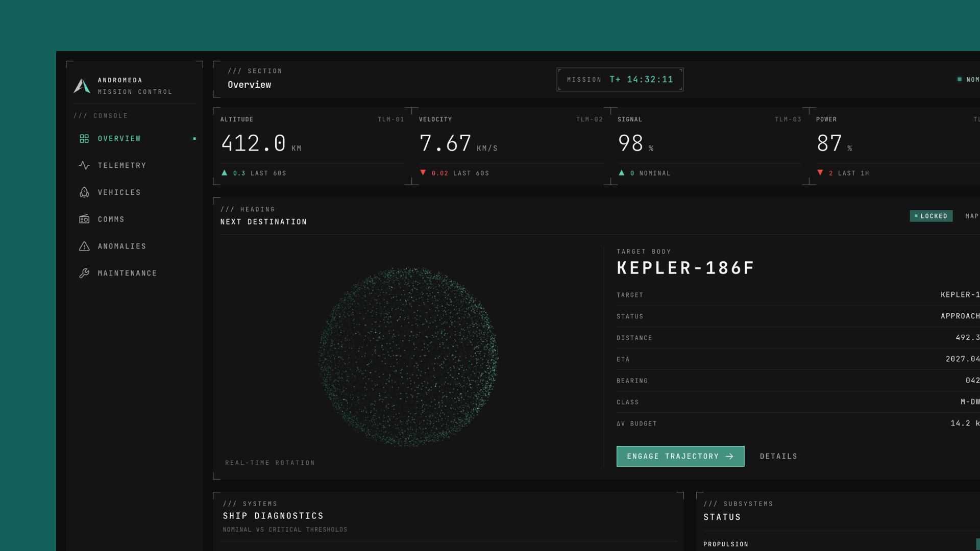This screenshot has height=551, width=980.
Task: Open Telemetry via its pulse icon
Action: click(84, 165)
